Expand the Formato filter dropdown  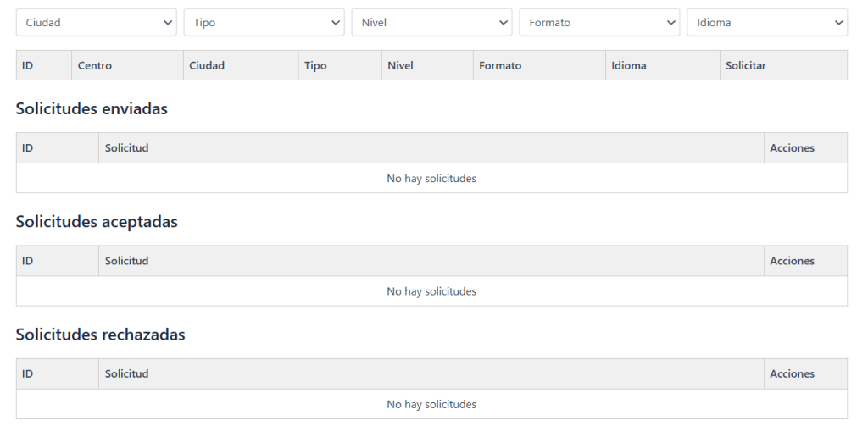pos(599,23)
